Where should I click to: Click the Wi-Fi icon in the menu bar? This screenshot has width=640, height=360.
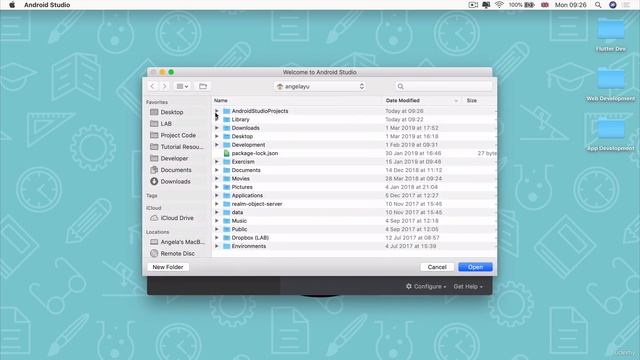(x=499, y=5)
